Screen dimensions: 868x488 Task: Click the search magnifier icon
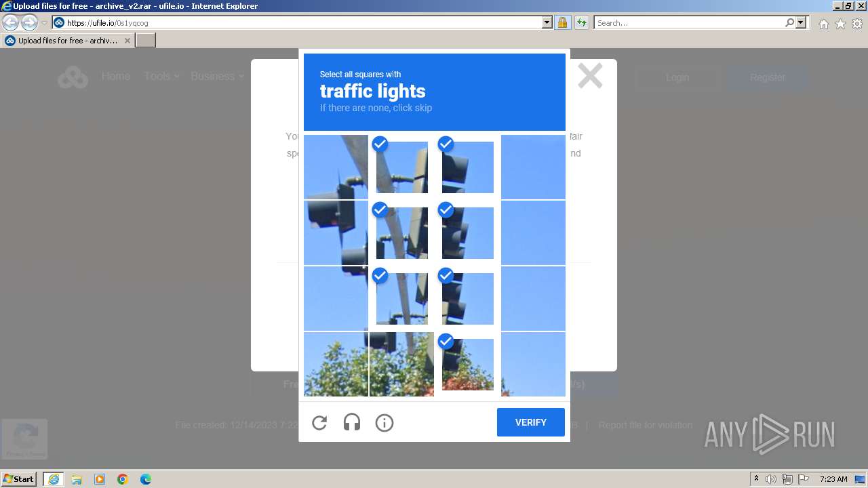pyautogui.click(x=789, y=23)
